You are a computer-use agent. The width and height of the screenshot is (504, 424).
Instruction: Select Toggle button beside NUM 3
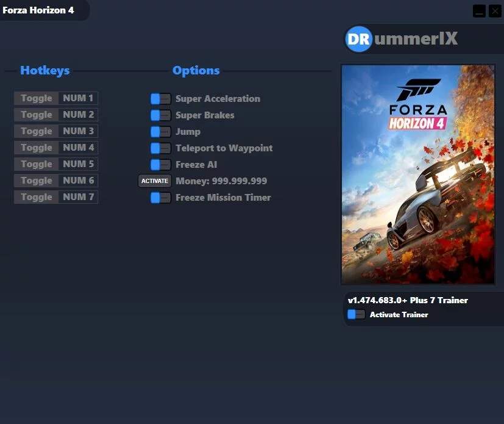(37, 131)
